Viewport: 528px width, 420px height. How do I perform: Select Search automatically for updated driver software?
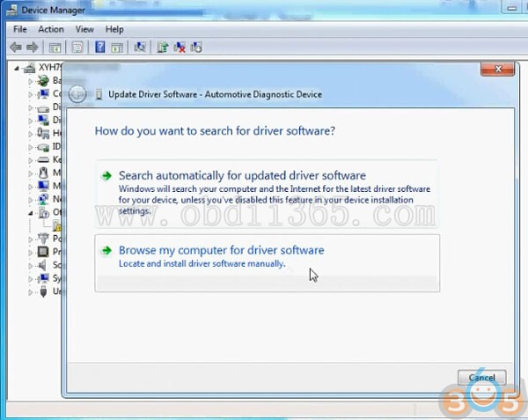(x=268, y=194)
